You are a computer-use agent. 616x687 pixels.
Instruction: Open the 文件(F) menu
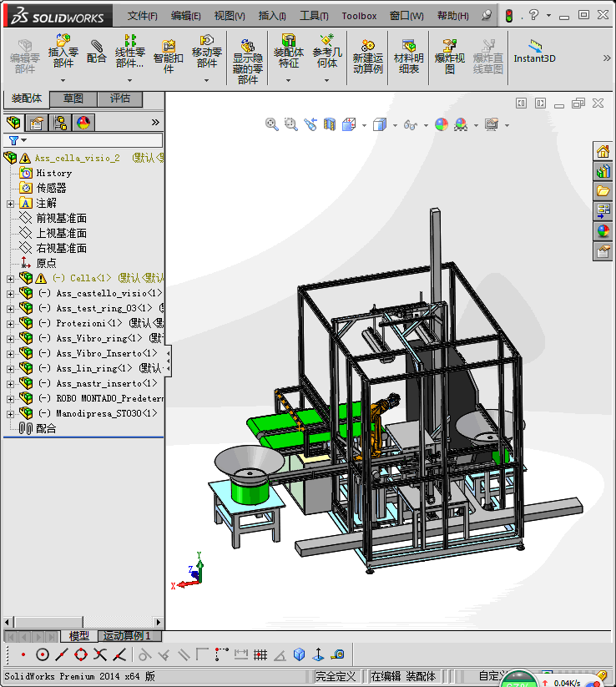(x=143, y=16)
